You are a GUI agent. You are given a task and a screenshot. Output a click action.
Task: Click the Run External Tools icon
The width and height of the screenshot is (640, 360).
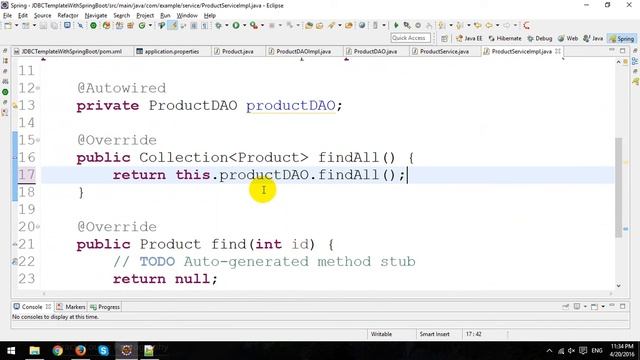pos(253,25)
